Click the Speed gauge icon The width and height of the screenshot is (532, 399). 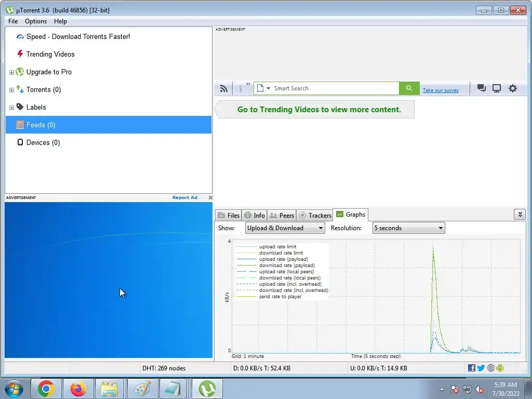tap(20, 36)
